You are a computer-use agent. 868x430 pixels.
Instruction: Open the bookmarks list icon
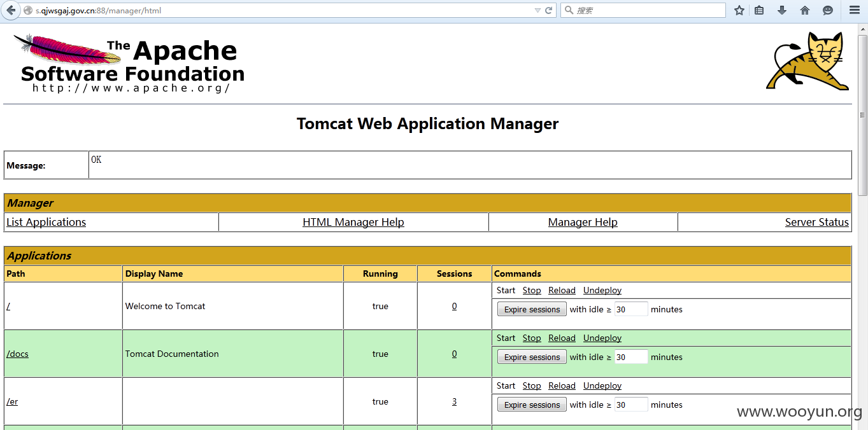759,11
